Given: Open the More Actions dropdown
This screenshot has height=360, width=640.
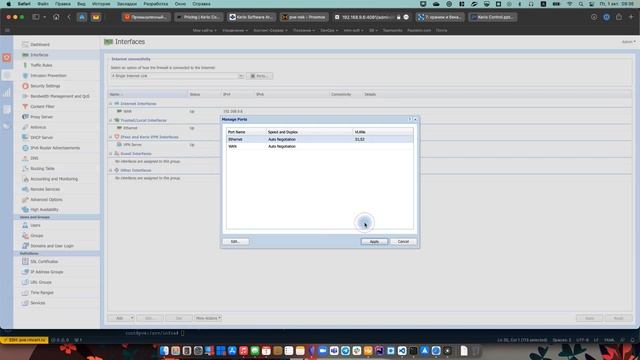Looking at the screenshot, I should [208, 318].
